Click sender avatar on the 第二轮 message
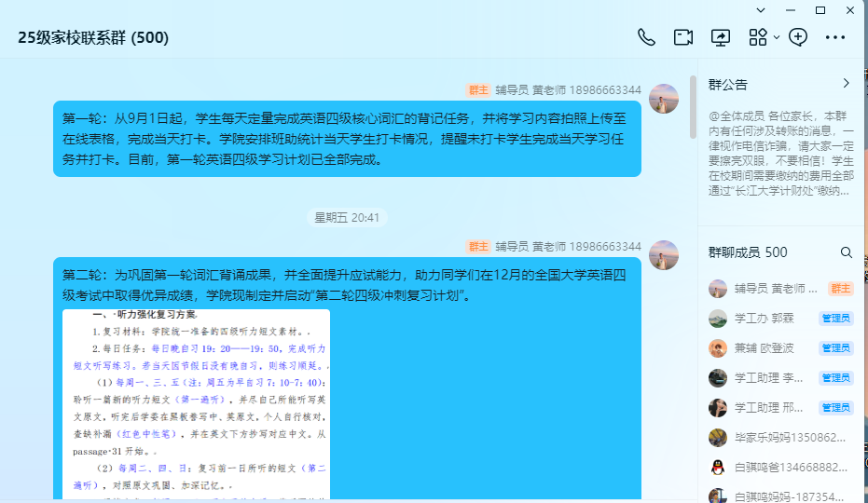 point(664,255)
